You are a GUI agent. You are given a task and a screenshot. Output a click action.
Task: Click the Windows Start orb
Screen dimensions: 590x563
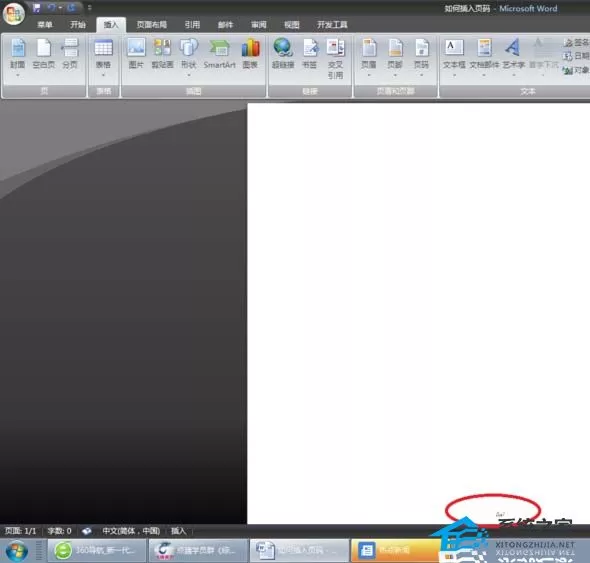tap(17, 551)
